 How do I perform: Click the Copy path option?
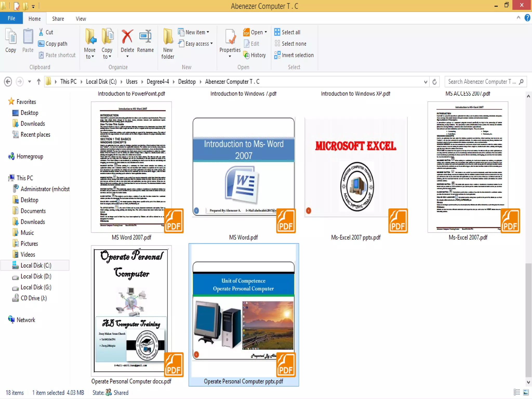(x=56, y=44)
